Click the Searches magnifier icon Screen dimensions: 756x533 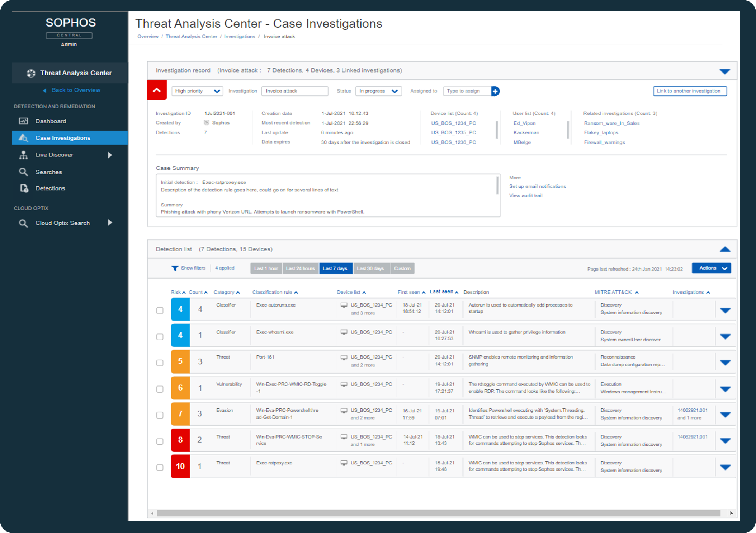point(23,172)
